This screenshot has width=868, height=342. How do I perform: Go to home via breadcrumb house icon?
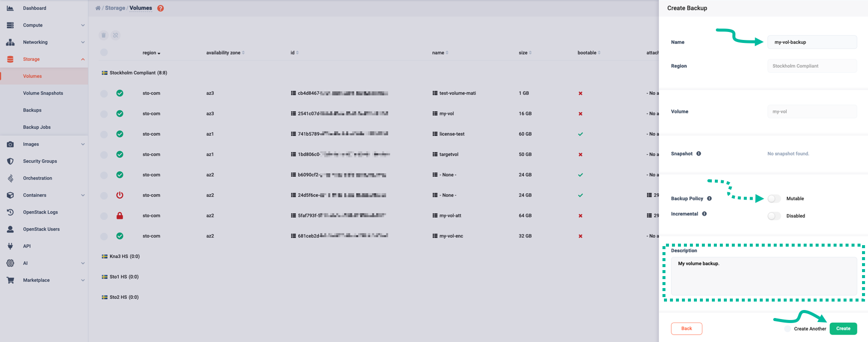[98, 8]
